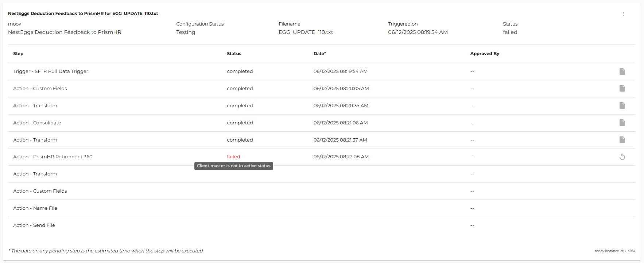Click the Status column header in table

pos(234,54)
